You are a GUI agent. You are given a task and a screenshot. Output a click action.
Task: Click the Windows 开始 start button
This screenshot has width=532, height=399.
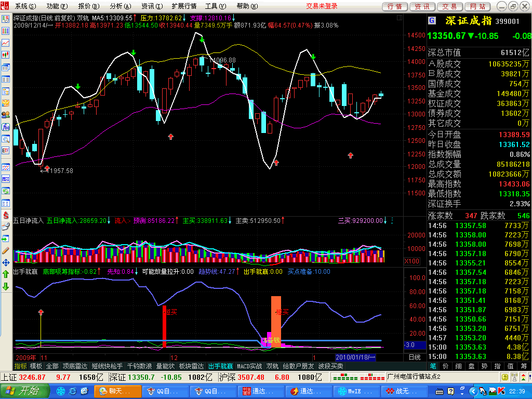coord(24,391)
